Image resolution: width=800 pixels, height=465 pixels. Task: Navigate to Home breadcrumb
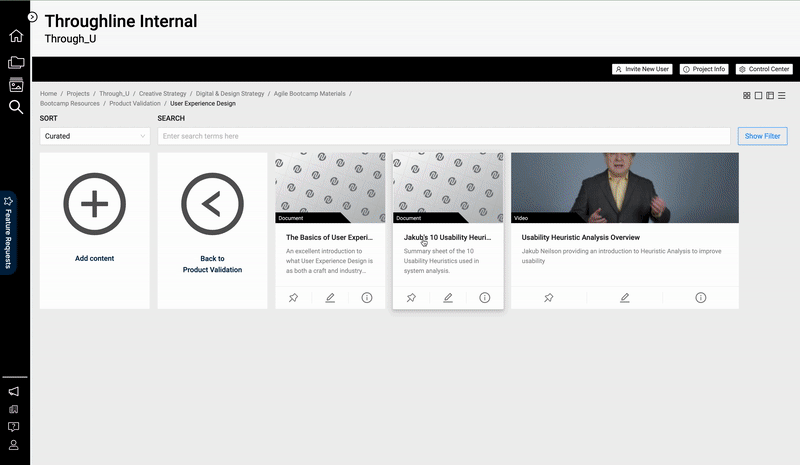48,94
